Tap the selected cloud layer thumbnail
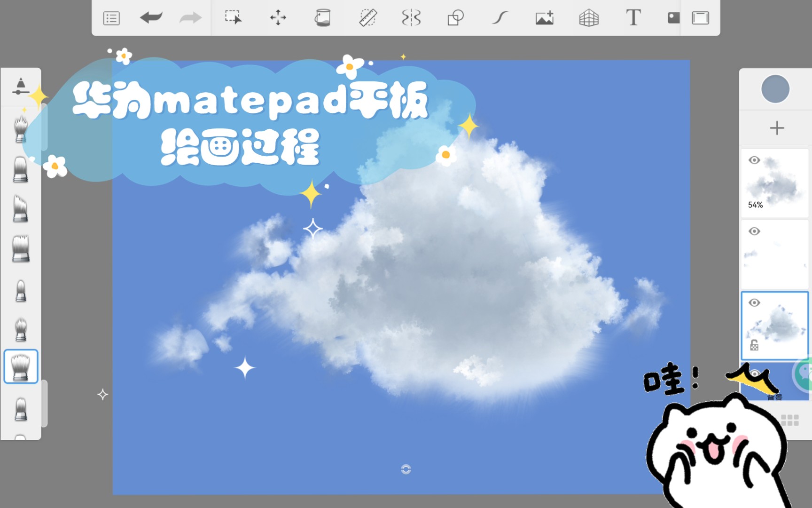The width and height of the screenshot is (812, 508). coord(774,325)
